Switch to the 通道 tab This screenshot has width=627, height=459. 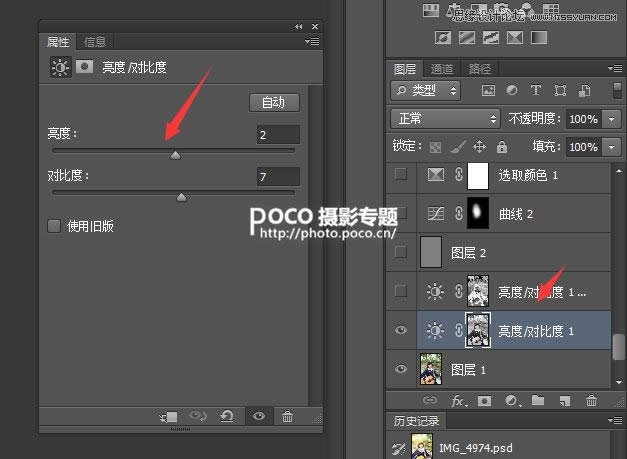pyautogui.click(x=442, y=69)
